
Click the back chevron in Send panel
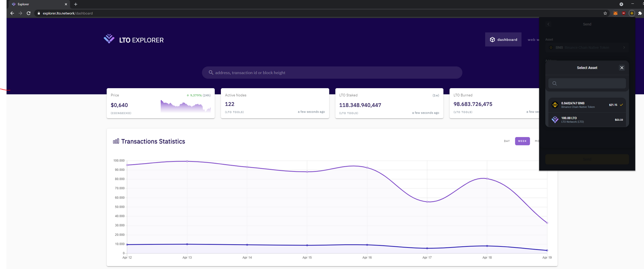pos(548,24)
